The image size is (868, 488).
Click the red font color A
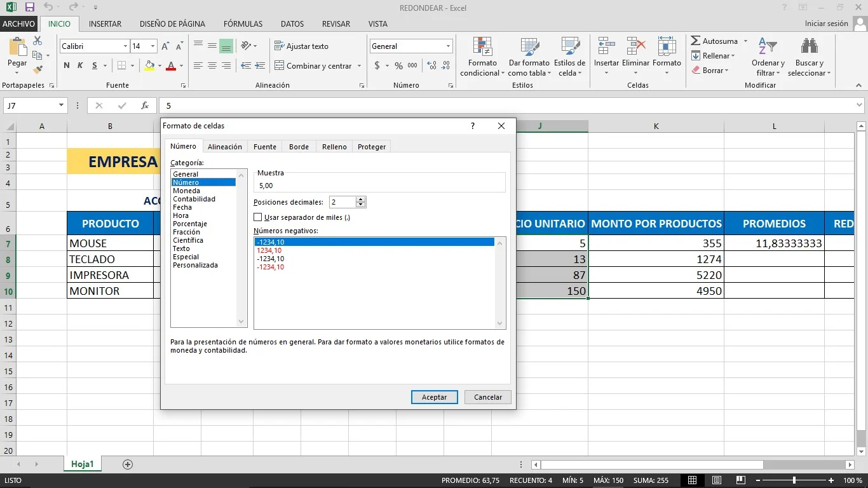[170, 65]
